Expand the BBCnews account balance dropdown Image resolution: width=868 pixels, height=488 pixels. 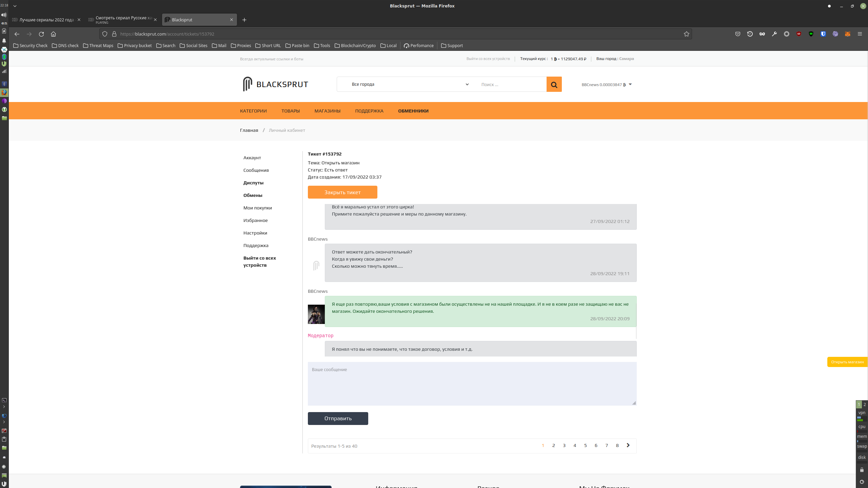[x=607, y=85]
